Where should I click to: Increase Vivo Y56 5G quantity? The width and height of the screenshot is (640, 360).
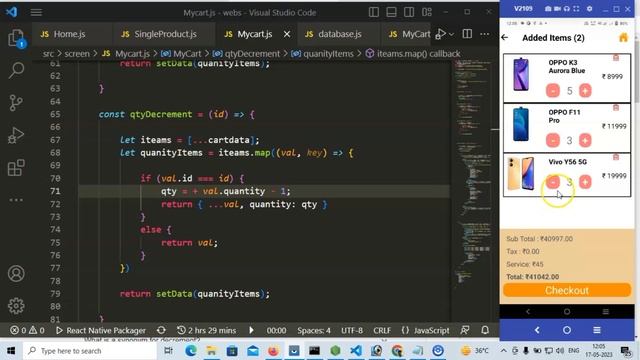[585, 182]
